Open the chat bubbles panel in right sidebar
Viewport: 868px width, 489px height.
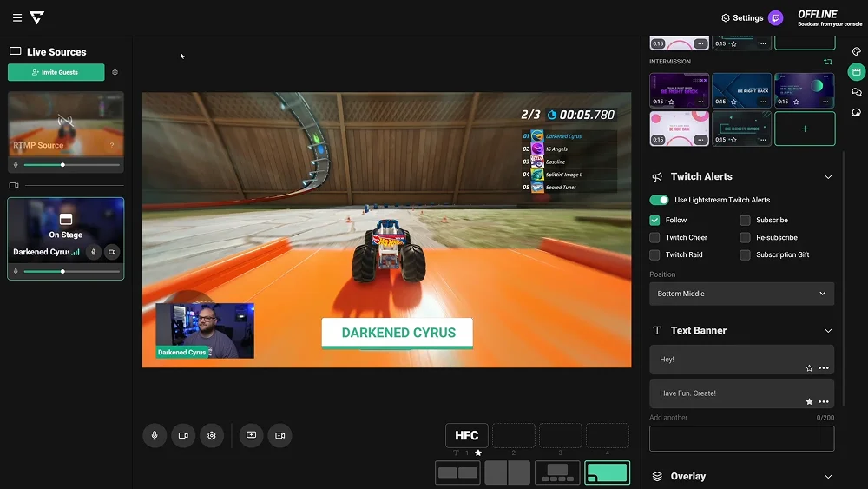[856, 91]
